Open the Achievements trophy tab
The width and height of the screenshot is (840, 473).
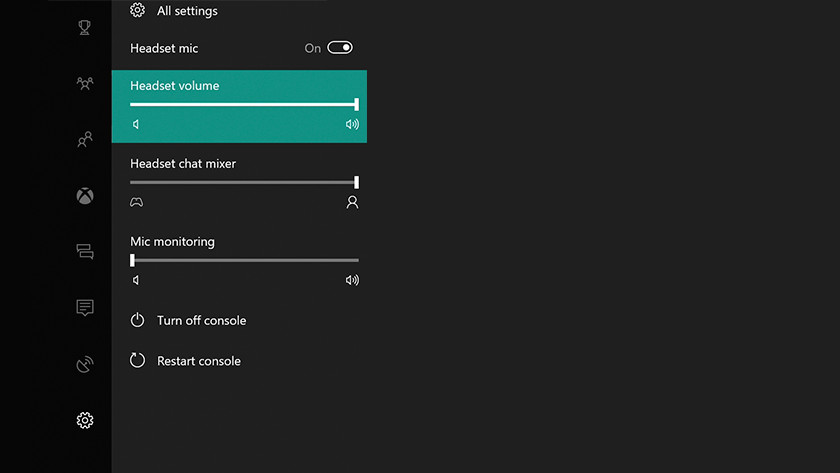coord(85,28)
